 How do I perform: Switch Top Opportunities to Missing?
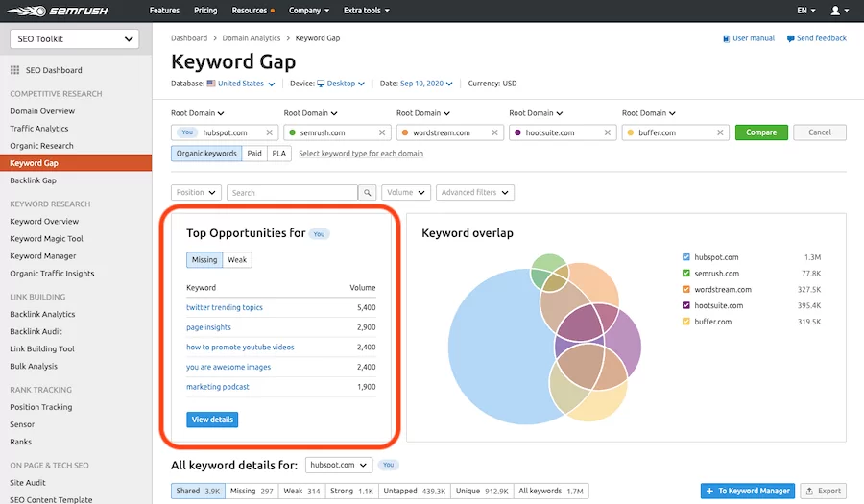204,260
